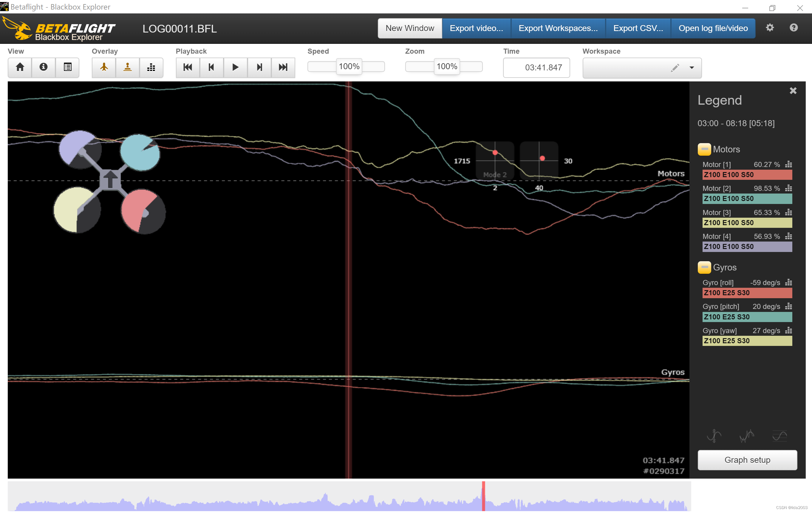This screenshot has width=812, height=512.
Task: Start log playback
Action: point(235,67)
